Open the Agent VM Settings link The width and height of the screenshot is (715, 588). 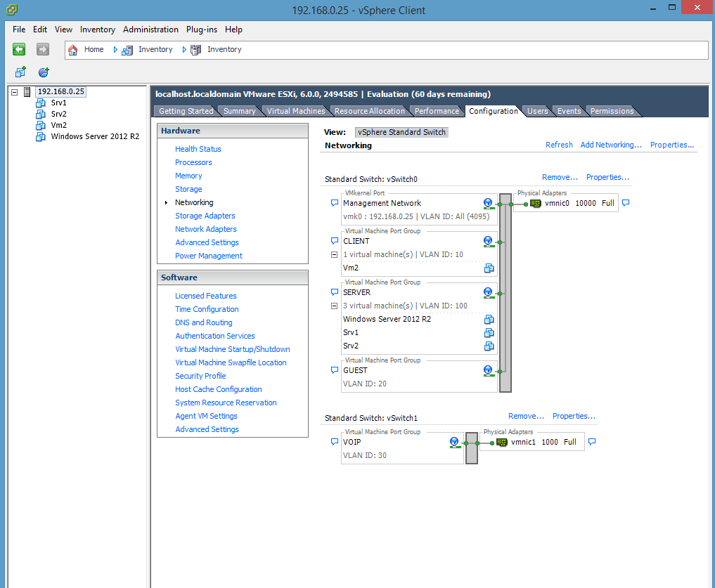pos(206,416)
